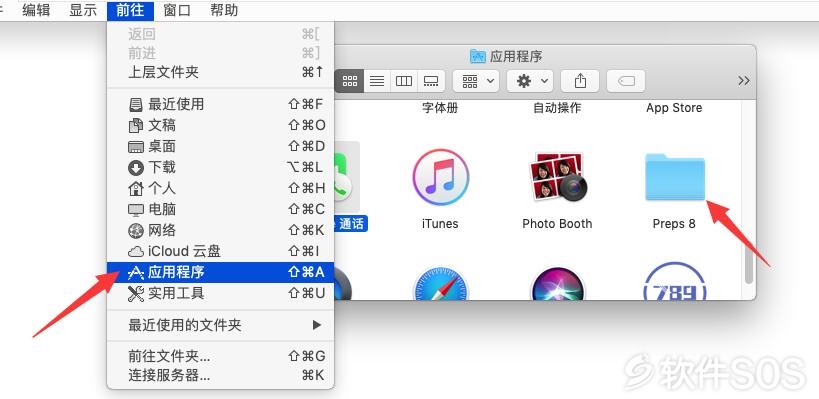Switch Finder to column view
This screenshot has width=819, height=399.
[x=404, y=81]
